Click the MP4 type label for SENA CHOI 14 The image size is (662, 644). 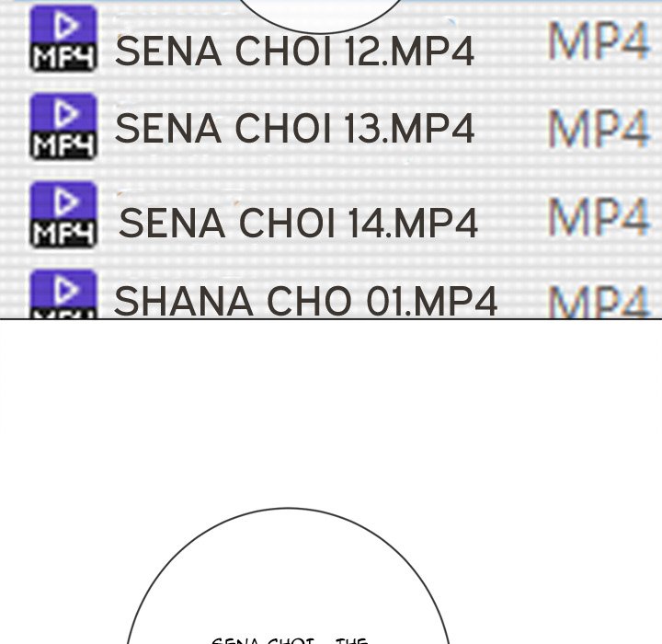tap(599, 217)
